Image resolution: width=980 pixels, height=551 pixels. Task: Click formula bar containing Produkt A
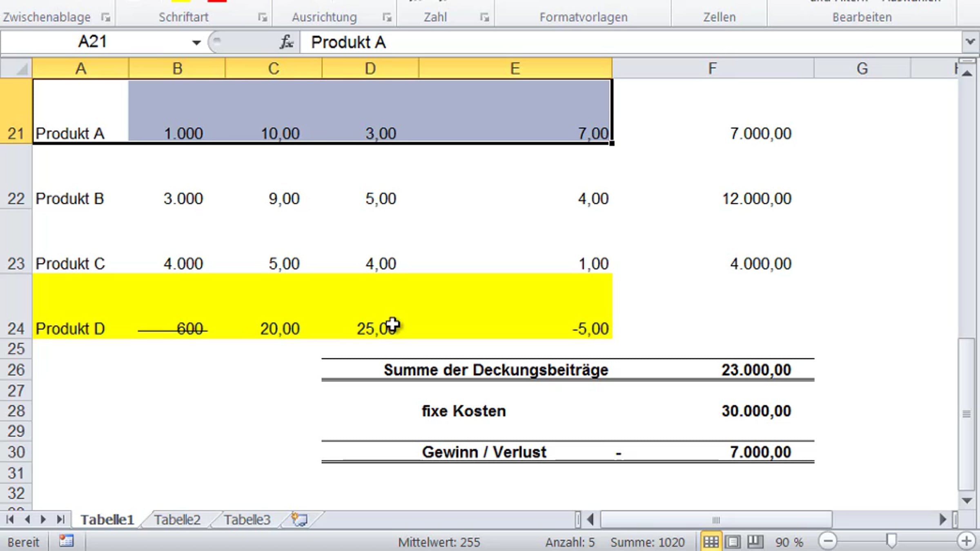tap(631, 42)
